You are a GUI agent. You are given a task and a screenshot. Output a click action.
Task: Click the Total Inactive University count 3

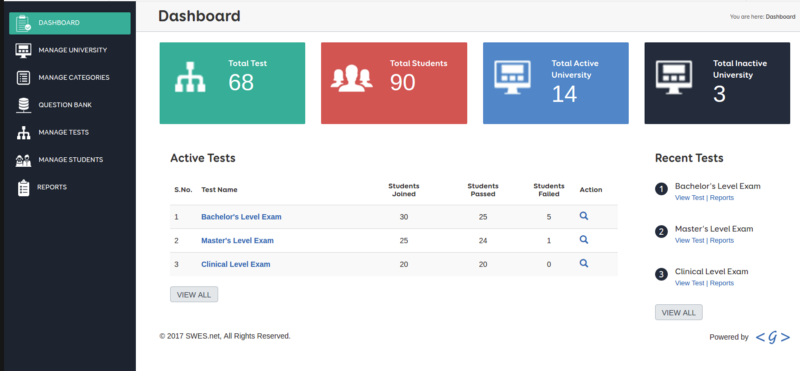tap(719, 94)
